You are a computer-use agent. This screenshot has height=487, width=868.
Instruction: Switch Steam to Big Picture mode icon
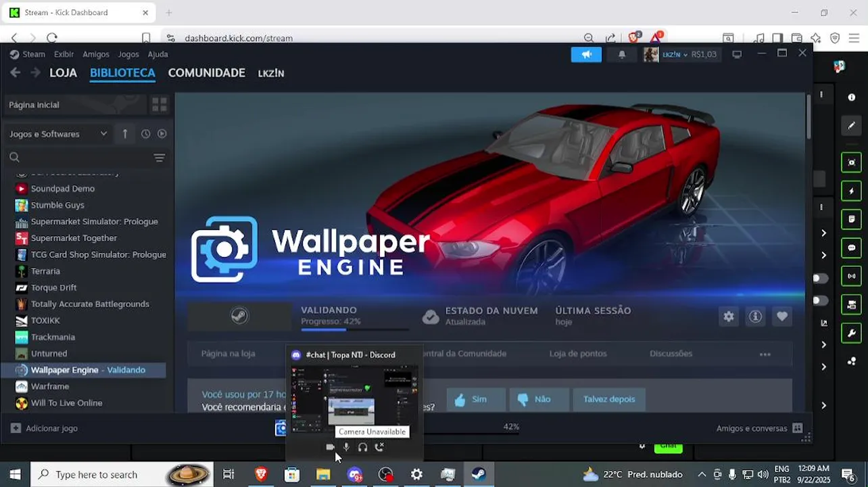point(737,55)
